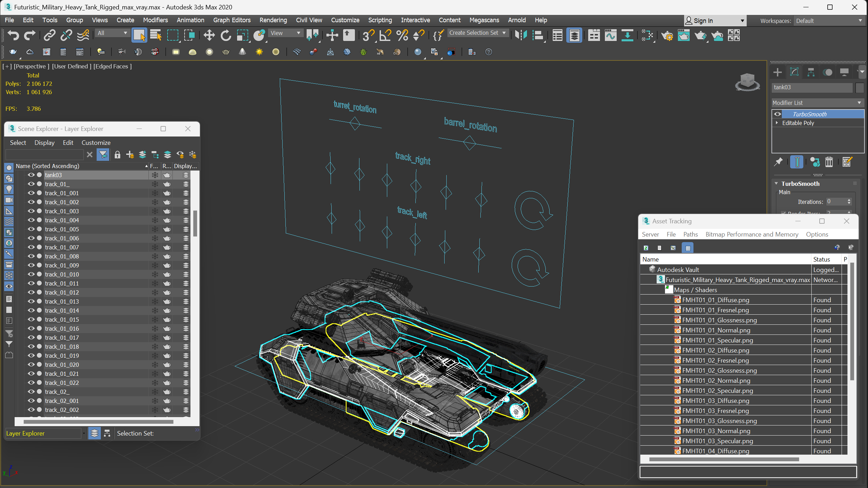Open the Sign In dropdown
The height and width of the screenshot is (488, 868).
click(715, 20)
